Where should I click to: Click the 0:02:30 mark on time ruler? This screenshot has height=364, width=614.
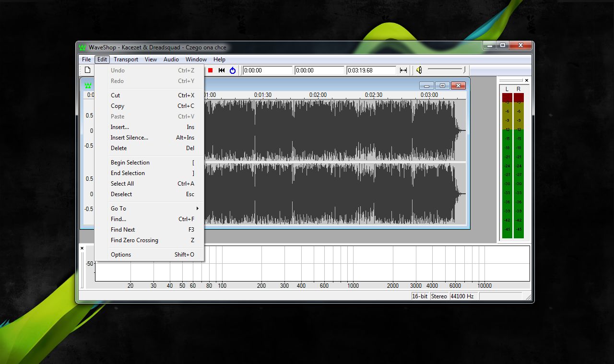374,95
